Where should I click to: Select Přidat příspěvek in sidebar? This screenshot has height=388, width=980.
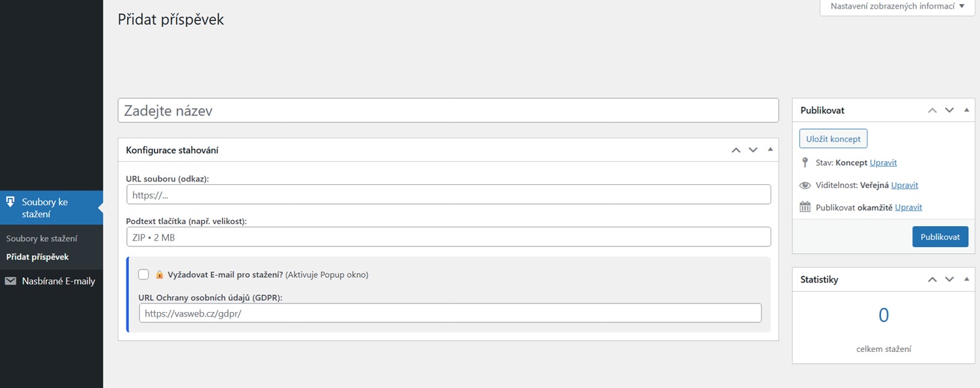tap(37, 257)
